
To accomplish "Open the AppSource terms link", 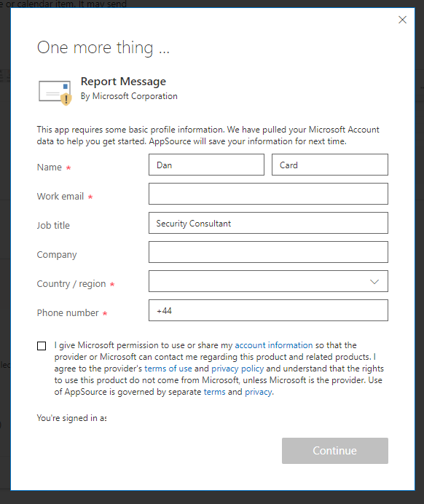I will [x=214, y=392].
